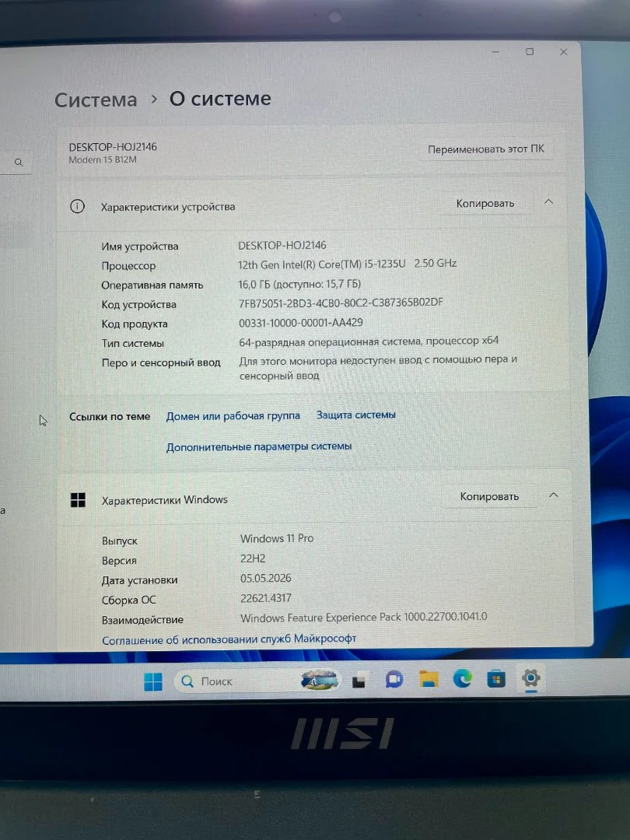
Task: Select the version value "22H2"
Action: [253, 558]
